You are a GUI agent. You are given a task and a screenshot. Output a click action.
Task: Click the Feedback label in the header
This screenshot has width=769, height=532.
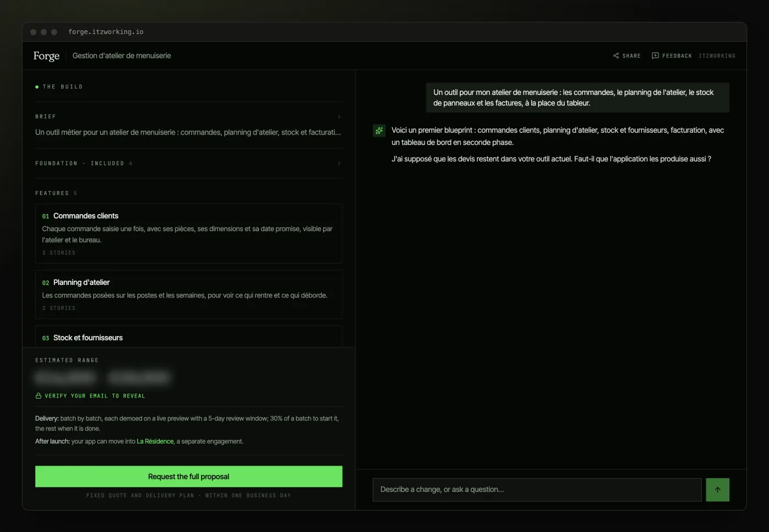tap(677, 56)
